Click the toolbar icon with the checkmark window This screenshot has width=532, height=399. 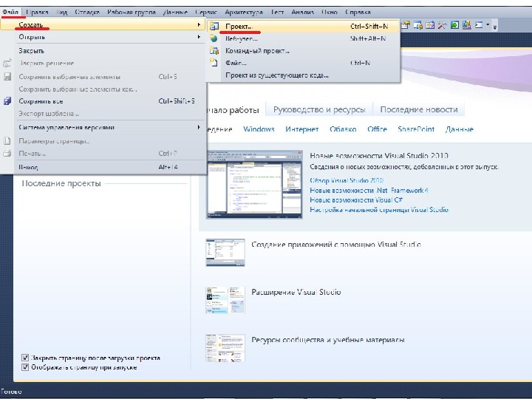coord(430,25)
